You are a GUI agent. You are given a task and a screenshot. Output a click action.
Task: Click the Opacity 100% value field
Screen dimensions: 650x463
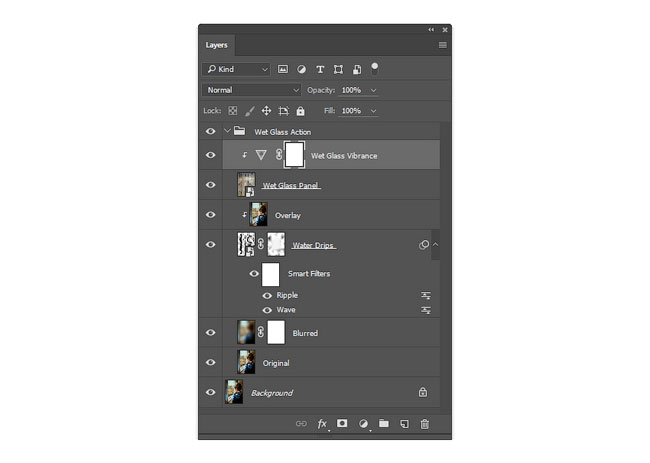point(352,90)
